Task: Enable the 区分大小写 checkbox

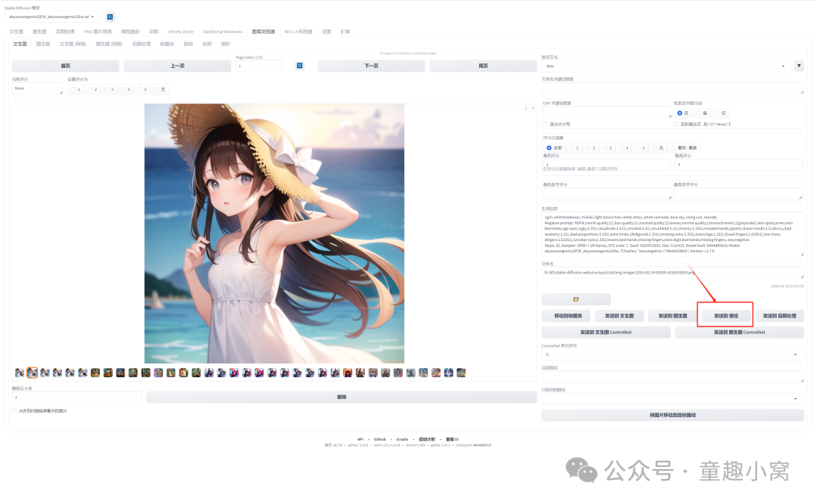Action: click(546, 125)
